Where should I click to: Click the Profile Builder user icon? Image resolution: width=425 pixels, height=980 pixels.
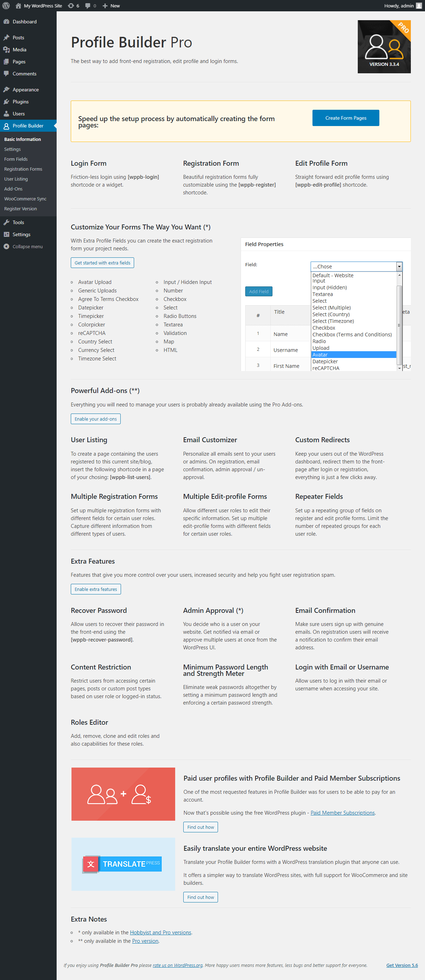[x=6, y=126]
